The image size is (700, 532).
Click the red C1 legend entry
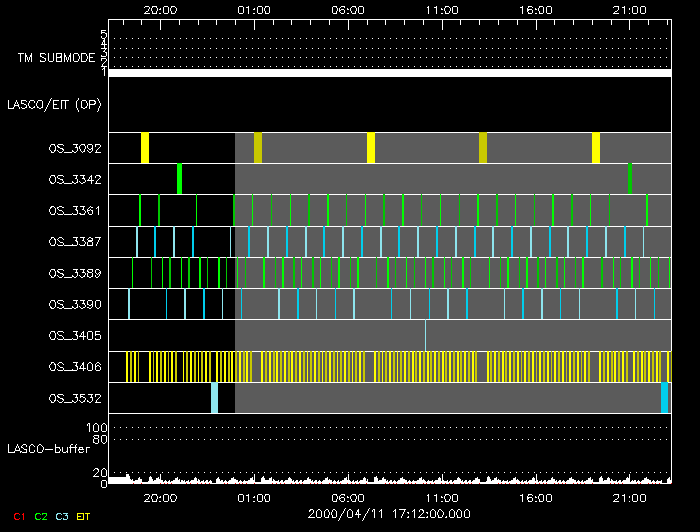coord(18,516)
